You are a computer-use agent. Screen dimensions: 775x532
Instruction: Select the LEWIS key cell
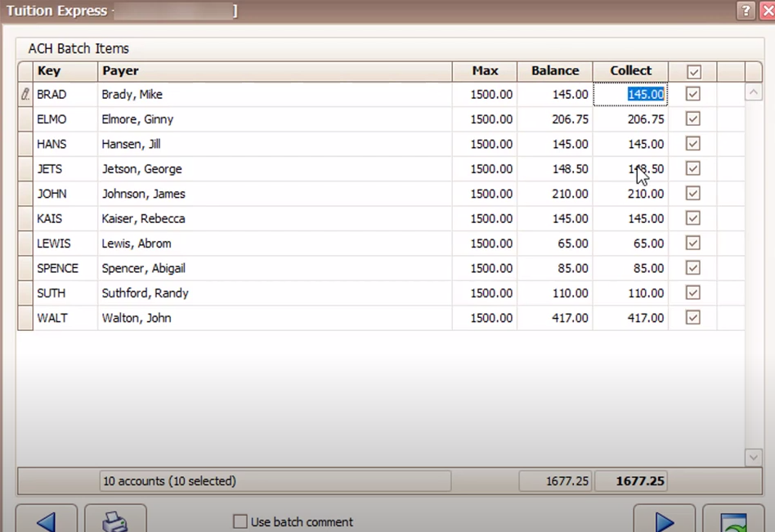pyautogui.click(x=65, y=244)
